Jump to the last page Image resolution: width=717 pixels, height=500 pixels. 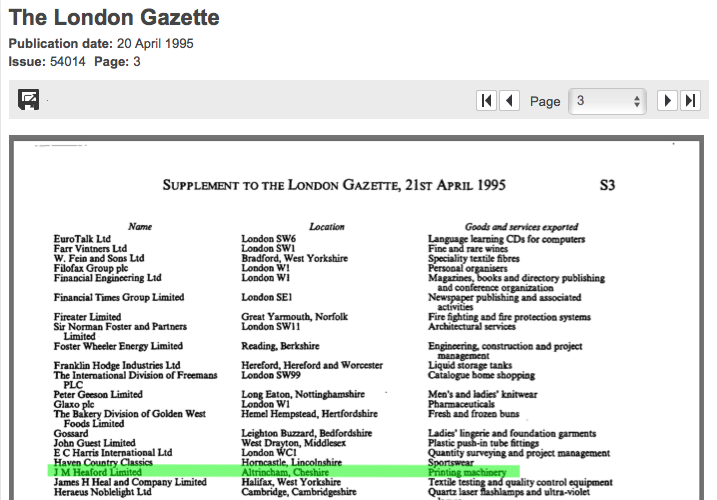coord(690,100)
